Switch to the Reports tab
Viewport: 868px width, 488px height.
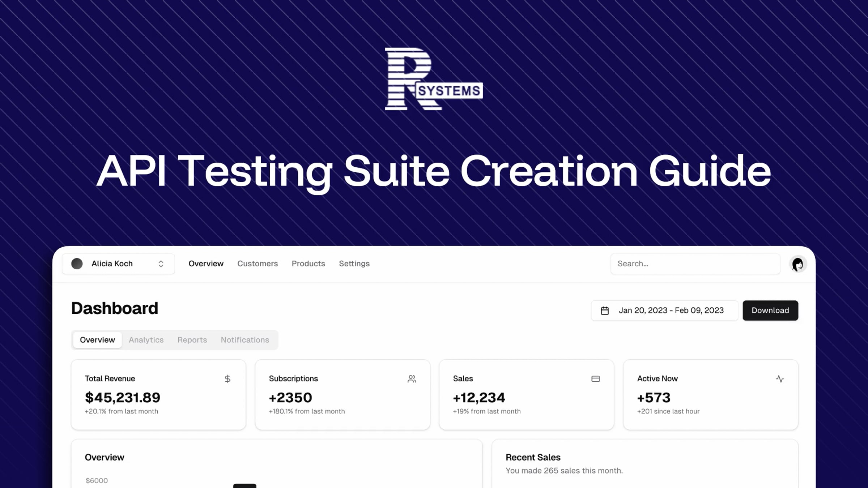[x=192, y=340]
